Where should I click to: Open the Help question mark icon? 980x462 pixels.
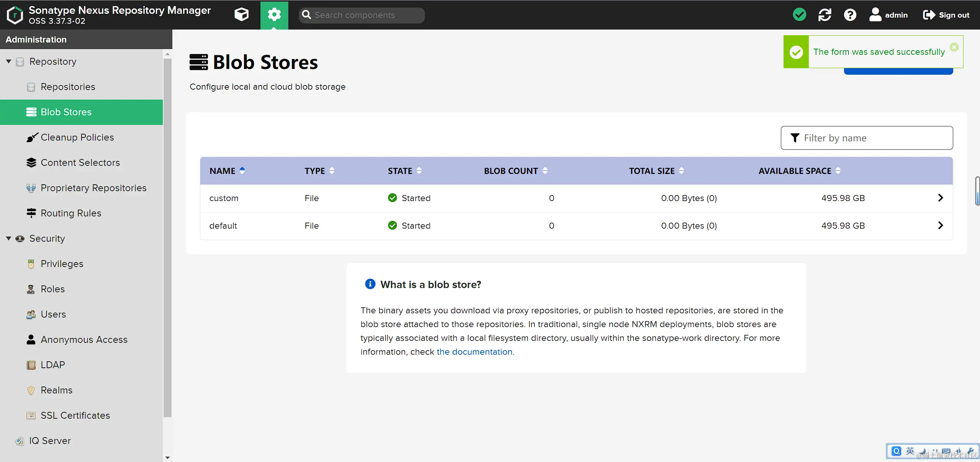850,15
